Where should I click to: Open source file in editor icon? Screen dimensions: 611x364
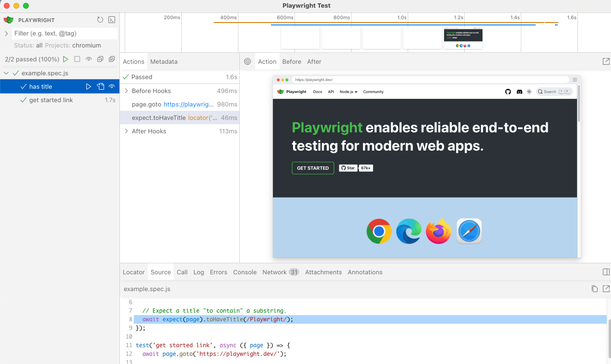[606, 289]
